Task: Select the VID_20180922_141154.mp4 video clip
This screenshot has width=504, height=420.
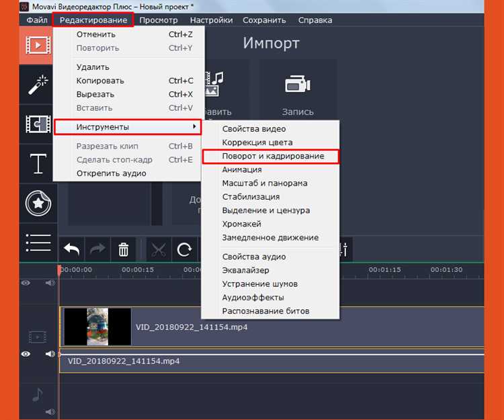Action: coord(272,327)
